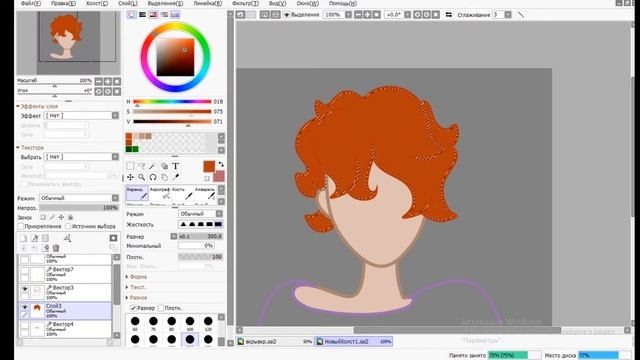Viewport: 640px width, 360px height.
Task: Select the rotate canvas tool
Action: click(x=153, y=177)
